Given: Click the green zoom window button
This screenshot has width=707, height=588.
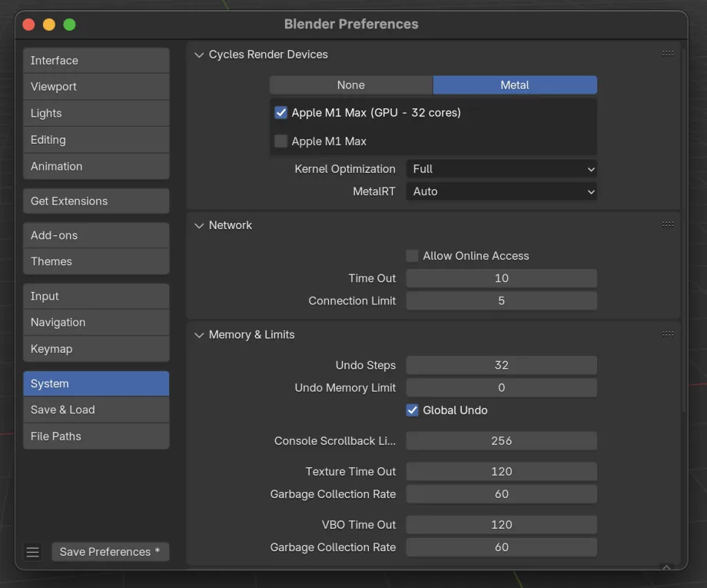Looking at the screenshot, I should (69, 25).
